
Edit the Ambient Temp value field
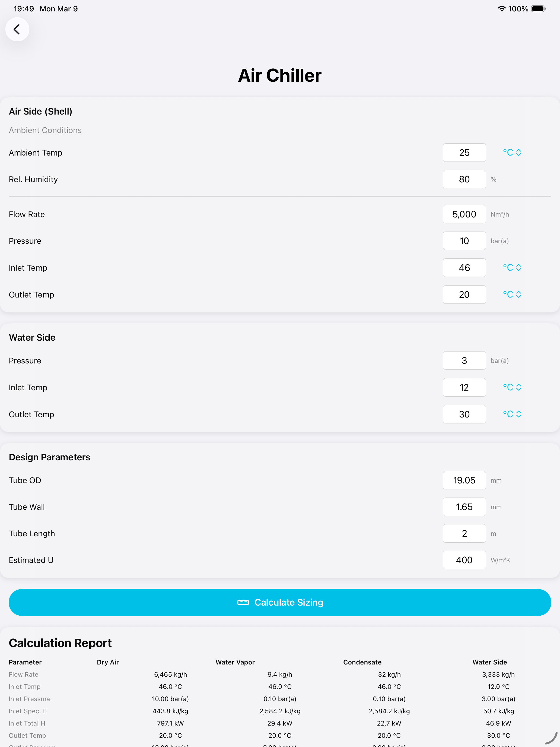point(464,153)
